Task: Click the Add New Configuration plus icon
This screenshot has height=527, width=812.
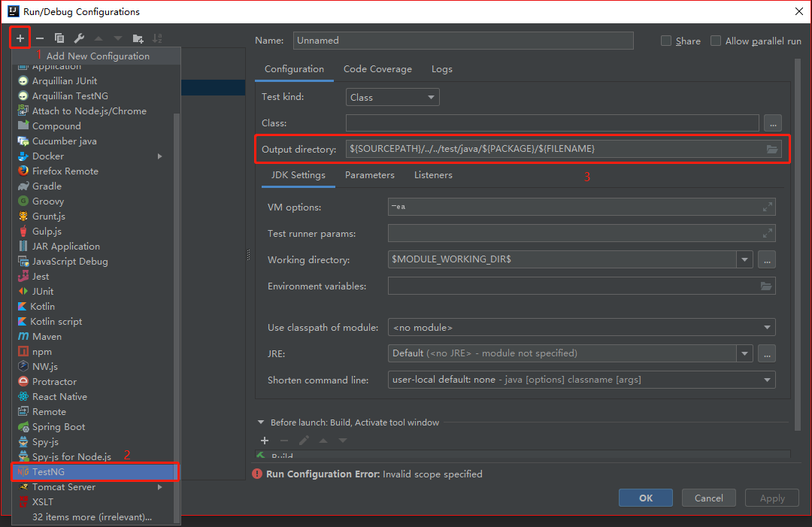Action: click(20, 38)
